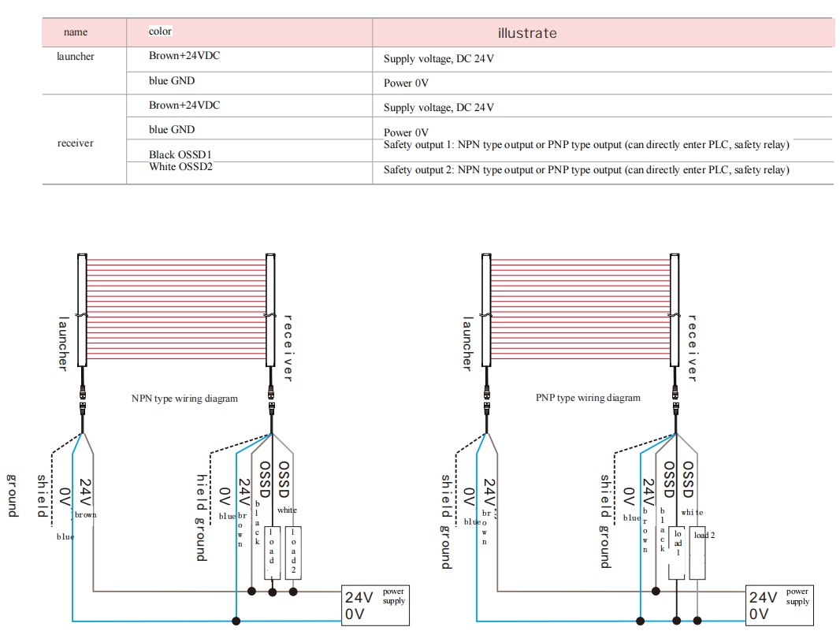The image size is (840, 638).
Task: Click the power supply box in NPN diagram
Action: [x=375, y=605]
